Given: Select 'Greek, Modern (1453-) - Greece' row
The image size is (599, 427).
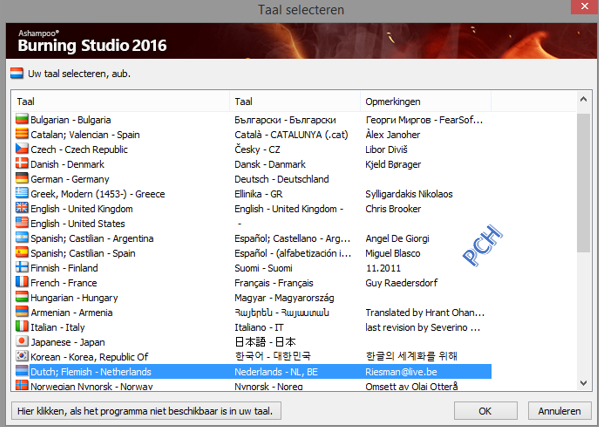Looking at the screenshot, I should click(98, 194).
